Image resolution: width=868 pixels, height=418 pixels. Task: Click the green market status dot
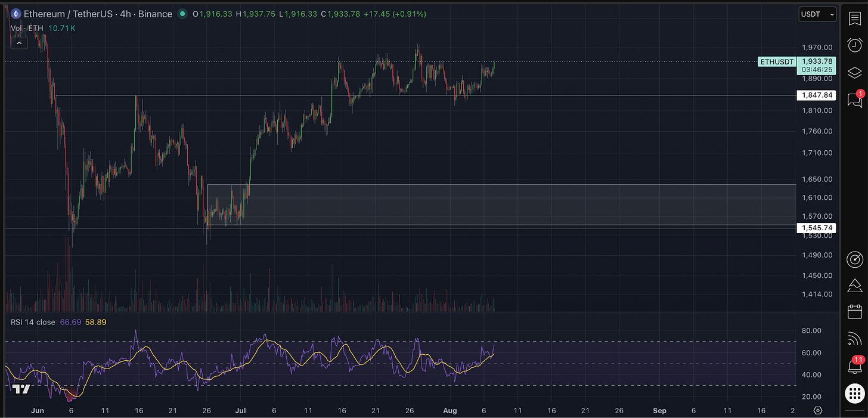[x=182, y=14]
